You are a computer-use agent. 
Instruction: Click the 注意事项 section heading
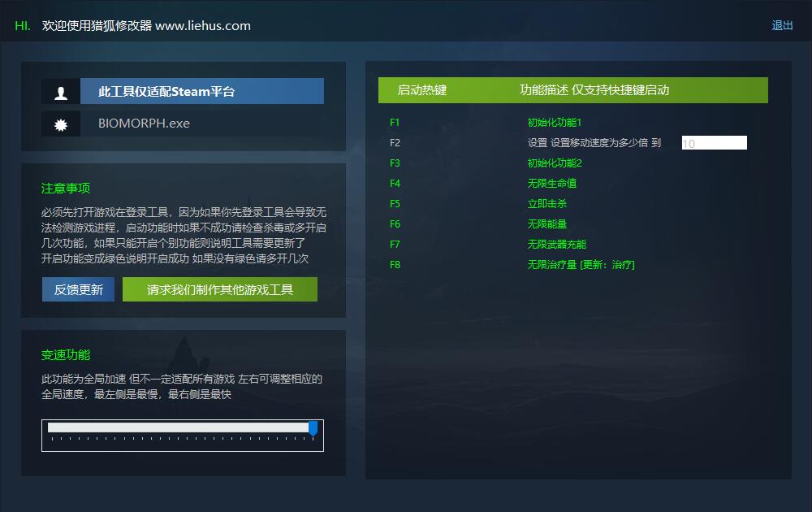click(x=66, y=188)
